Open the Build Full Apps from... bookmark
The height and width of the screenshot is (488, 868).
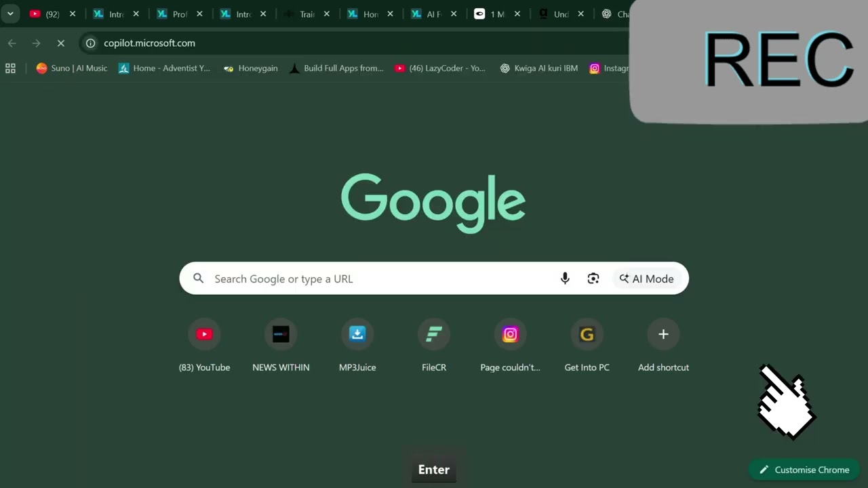(x=336, y=68)
